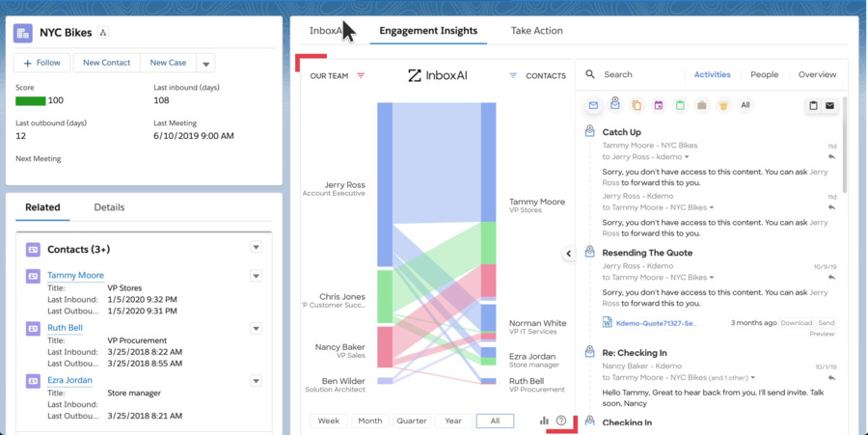The width and height of the screenshot is (868, 435).
Task: Open the Ezra Jordan contact link
Action: [69, 380]
